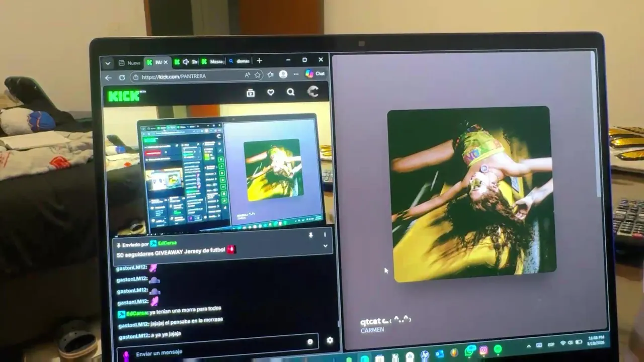Screen dimensions: 644x362
Task: Click the pinned text '50 seguidores GIVEAWAY Jersey de futbol'
Action: coord(170,252)
